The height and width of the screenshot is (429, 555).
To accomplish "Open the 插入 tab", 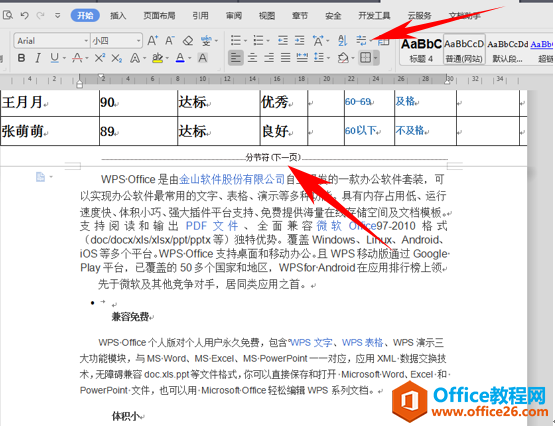I will (x=118, y=16).
